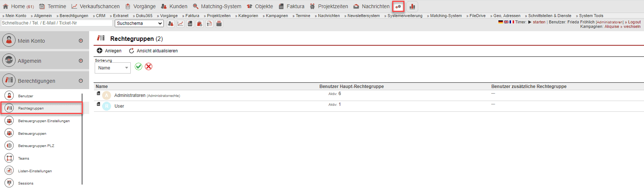Click the line chart icon beside Suchschema
This screenshot has height=189, width=644.
(180, 24)
